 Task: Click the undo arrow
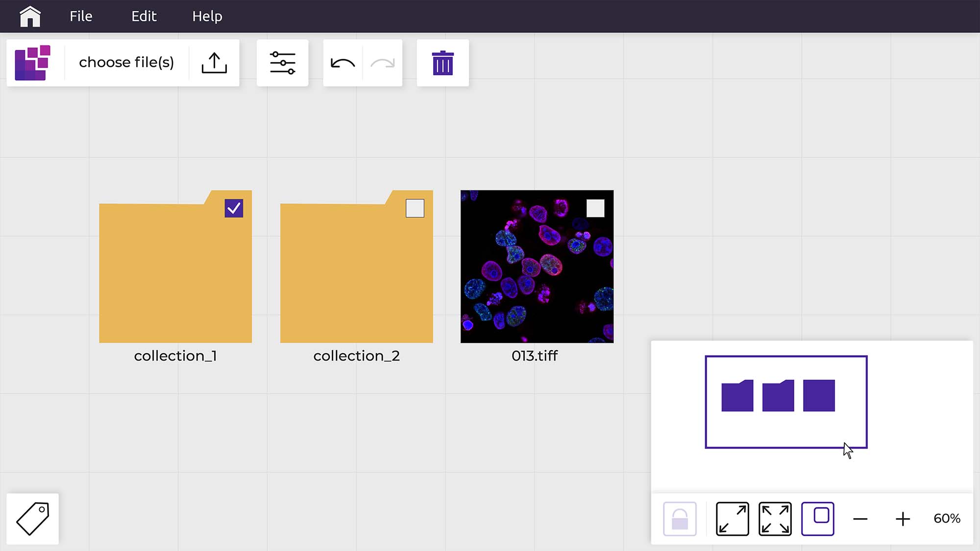point(343,63)
